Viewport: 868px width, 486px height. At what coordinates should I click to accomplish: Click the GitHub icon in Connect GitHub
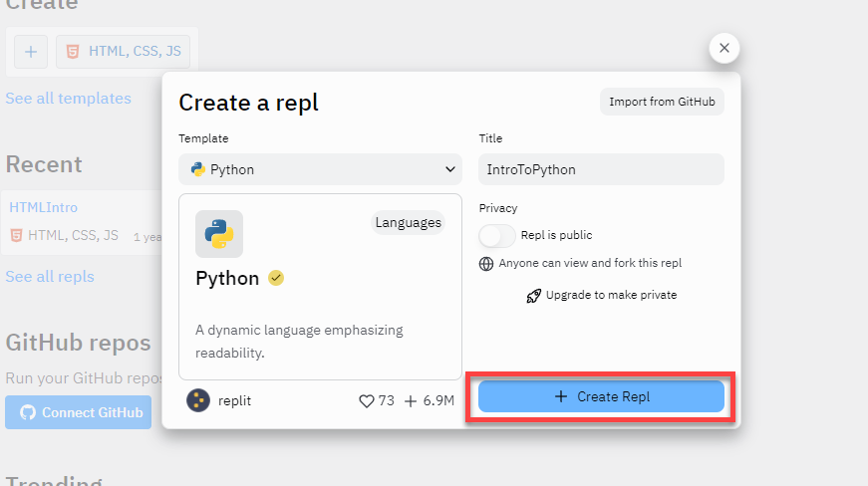[28, 412]
